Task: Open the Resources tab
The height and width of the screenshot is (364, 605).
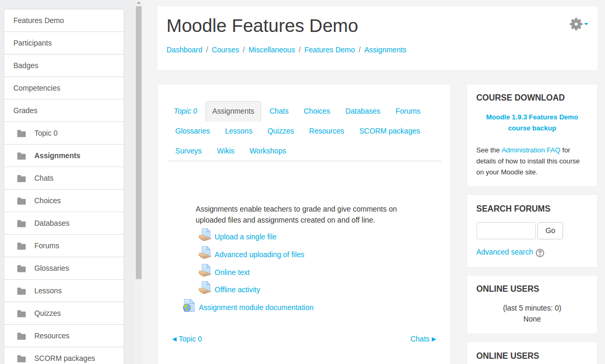Action: (327, 131)
